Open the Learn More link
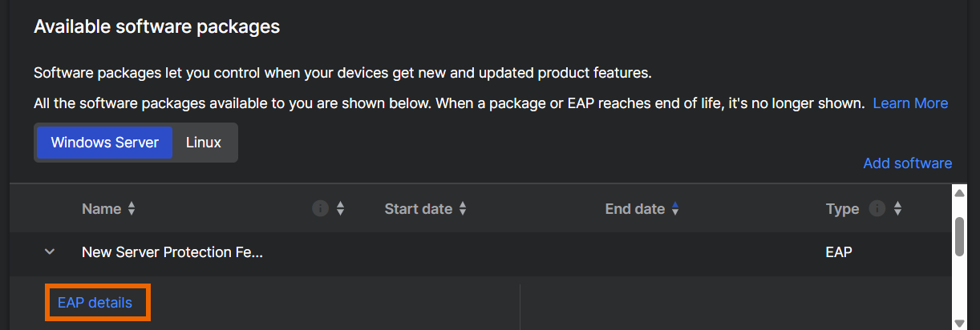 pos(910,103)
